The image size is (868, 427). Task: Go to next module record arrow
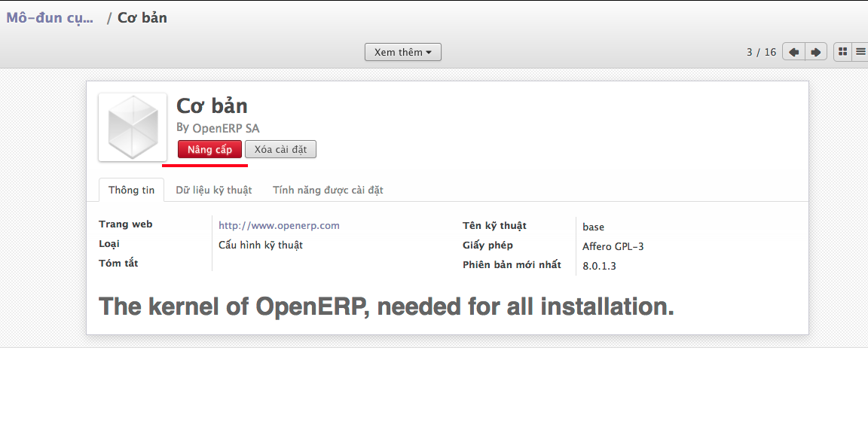coord(816,52)
